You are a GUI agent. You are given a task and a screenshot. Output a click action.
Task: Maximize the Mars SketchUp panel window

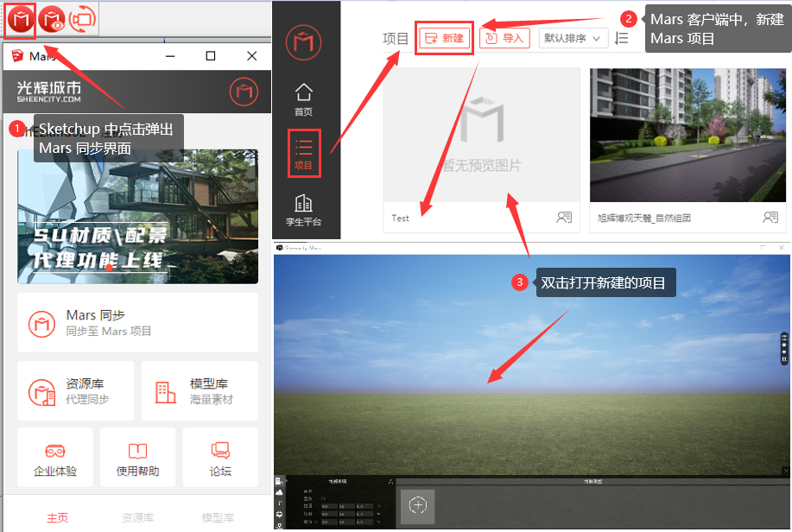coord(211,56)
